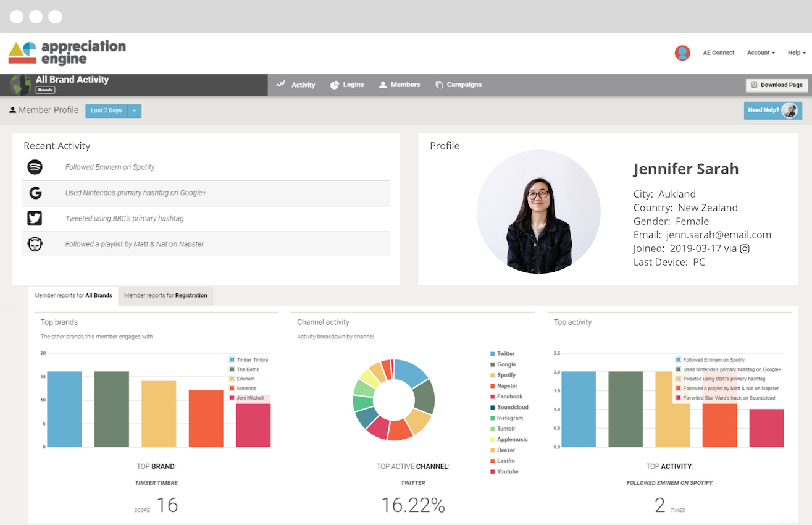Expand the Last 7 Days dropdown arrow
This screenshot has height=525, width=812.
point(134,111)
